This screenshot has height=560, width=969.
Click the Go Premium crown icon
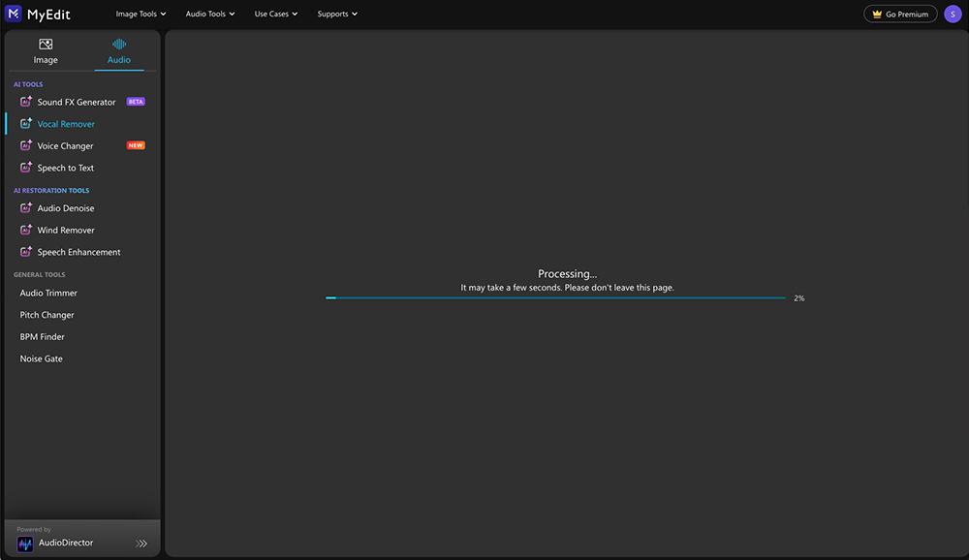(877, 14)
